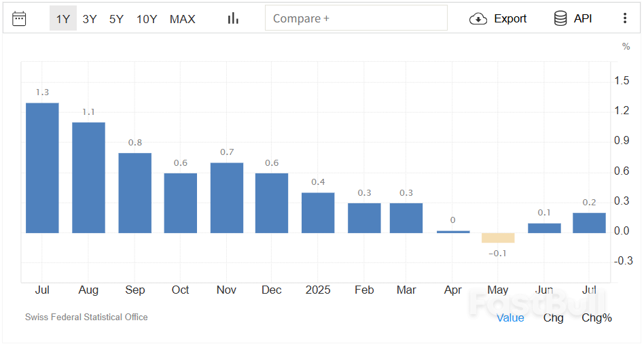Viewport: 644px width, 344px height.
Task: Click the July 1.3 bar
Action: coord(42,168)
